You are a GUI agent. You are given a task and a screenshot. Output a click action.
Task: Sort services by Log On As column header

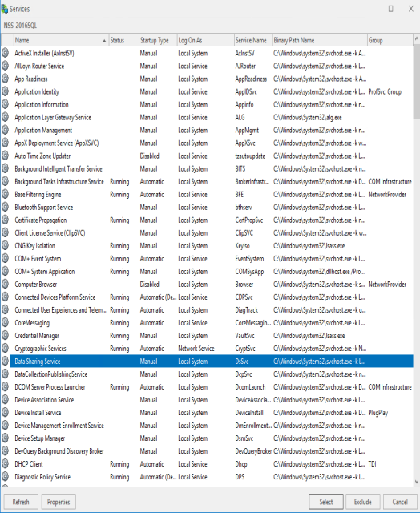[x=205, y=40]
